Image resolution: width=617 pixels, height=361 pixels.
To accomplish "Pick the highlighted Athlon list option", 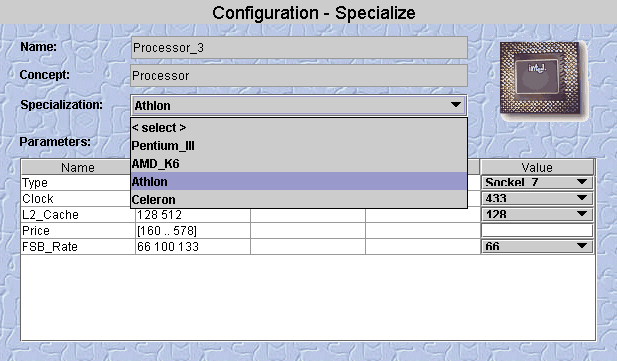I will click(x=299, y=181).
